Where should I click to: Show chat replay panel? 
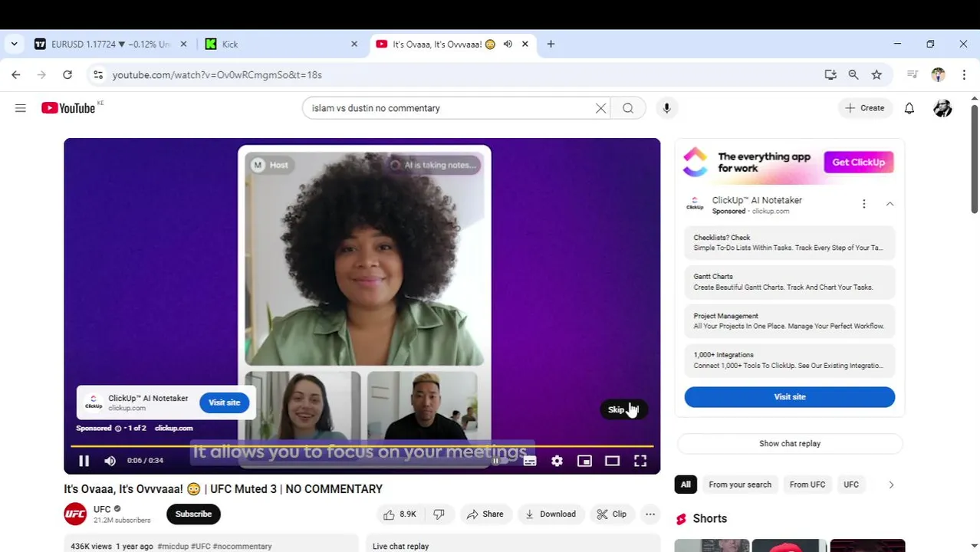pos(789,443)
